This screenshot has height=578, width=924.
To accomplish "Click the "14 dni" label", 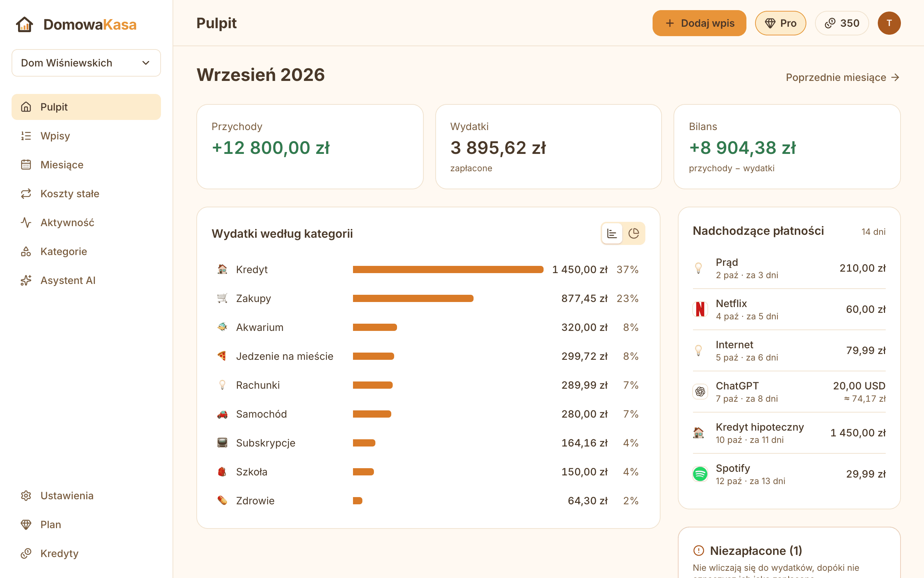I will 873,232.
